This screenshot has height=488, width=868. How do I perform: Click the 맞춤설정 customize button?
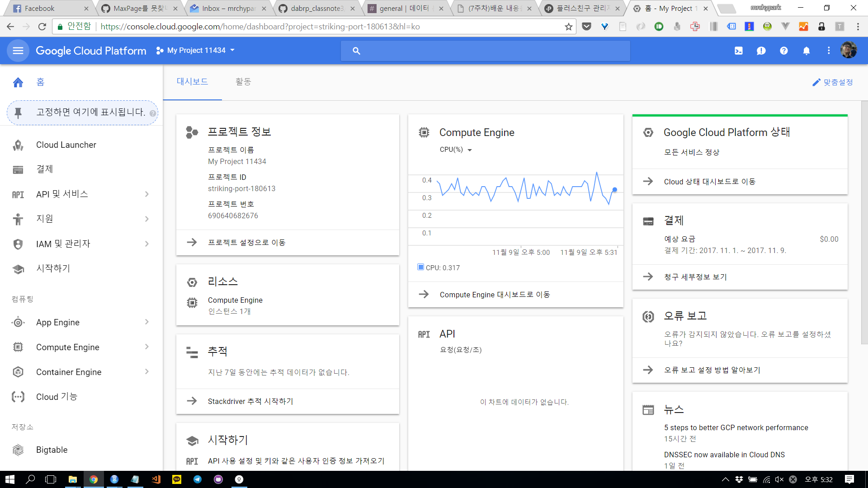(x=832, y=82)
